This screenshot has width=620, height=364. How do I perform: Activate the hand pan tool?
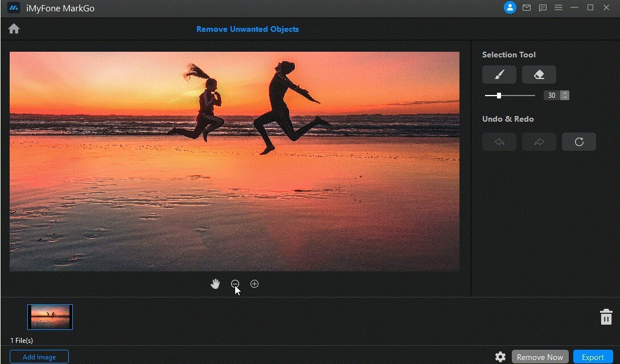[215, 284]
